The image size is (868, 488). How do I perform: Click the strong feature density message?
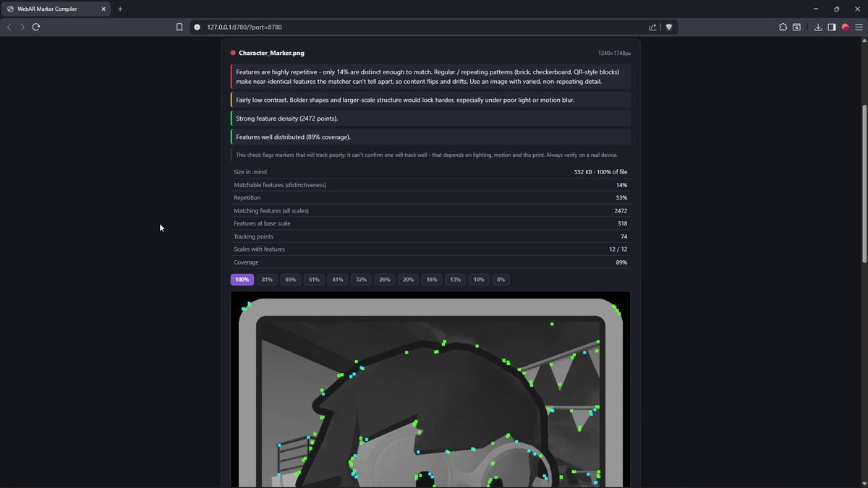pos(430,118)
